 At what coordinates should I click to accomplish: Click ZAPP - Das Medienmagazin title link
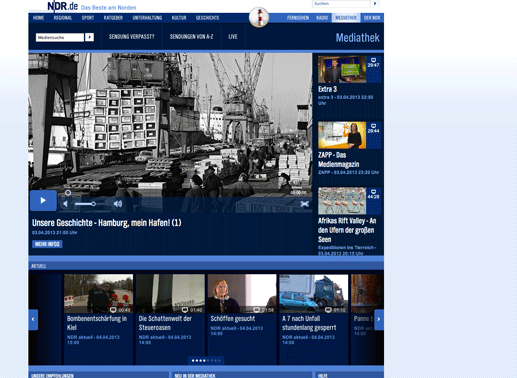pyautogui.click(x=338, y=160)
